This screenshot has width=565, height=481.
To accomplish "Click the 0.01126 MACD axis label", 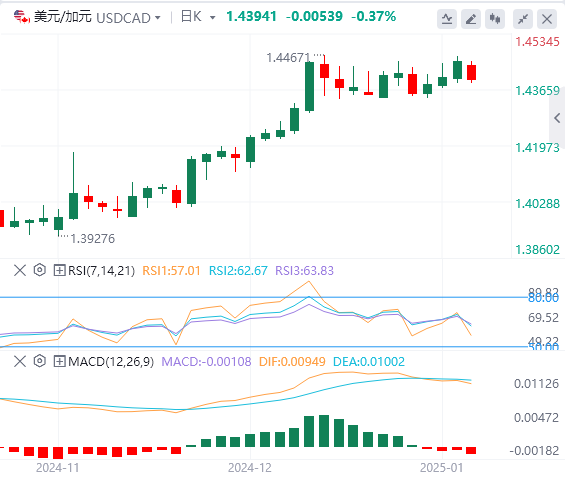I will coord(537,384).
